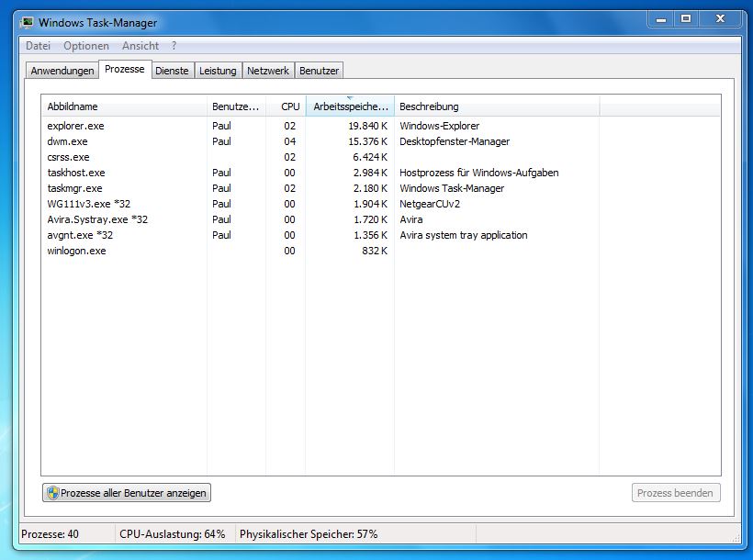Click Avira system tray application description
Image resolution: width=753 pixels, height=560 pixels.
pos(464,235)
